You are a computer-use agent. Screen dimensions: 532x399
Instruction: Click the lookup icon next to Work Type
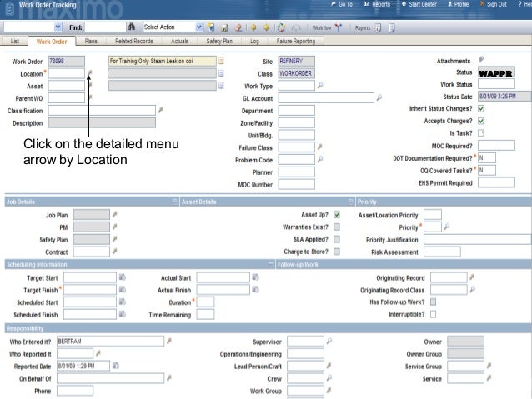[320, 86]
